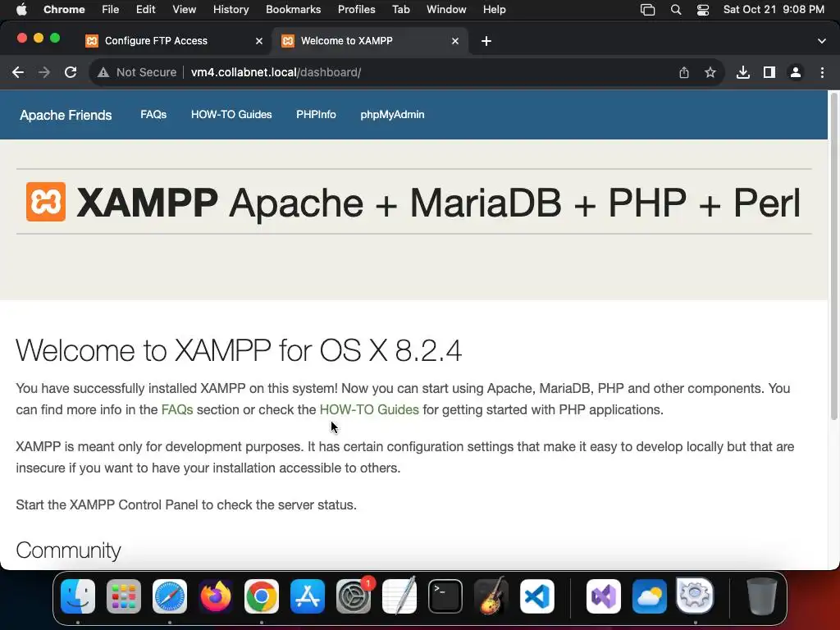Open the Tab menu
Viewport: 840px width, 630px height.
pyautogui.click(x=400, y=10)
